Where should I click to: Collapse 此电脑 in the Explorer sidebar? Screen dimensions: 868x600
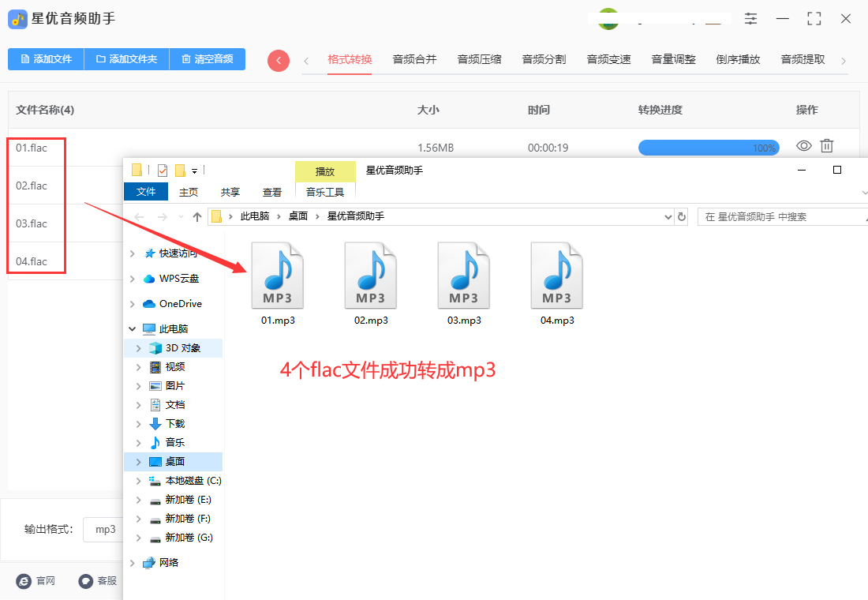(132, 328)
